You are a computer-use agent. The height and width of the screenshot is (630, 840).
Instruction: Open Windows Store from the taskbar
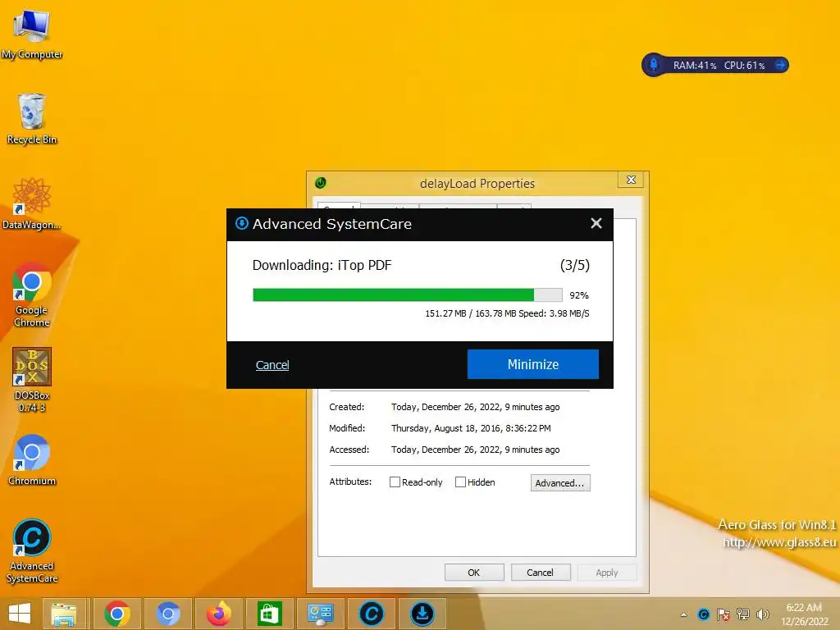[x=269, y=614]
